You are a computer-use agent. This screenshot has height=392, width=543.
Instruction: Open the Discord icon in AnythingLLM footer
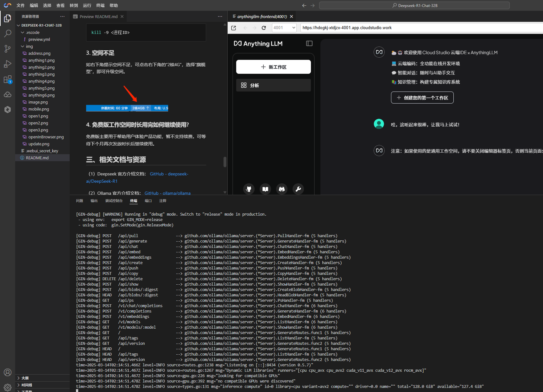pyautogui.click(x=282, y=189)
